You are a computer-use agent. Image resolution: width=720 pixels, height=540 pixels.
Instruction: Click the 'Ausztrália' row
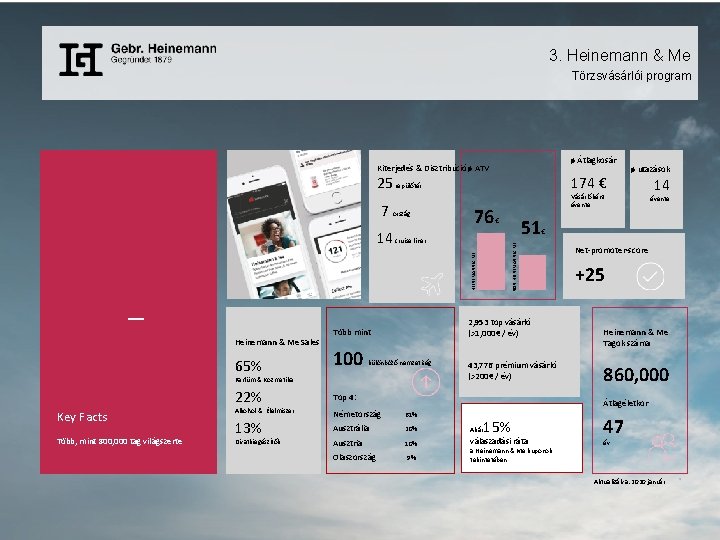(375, 428)
